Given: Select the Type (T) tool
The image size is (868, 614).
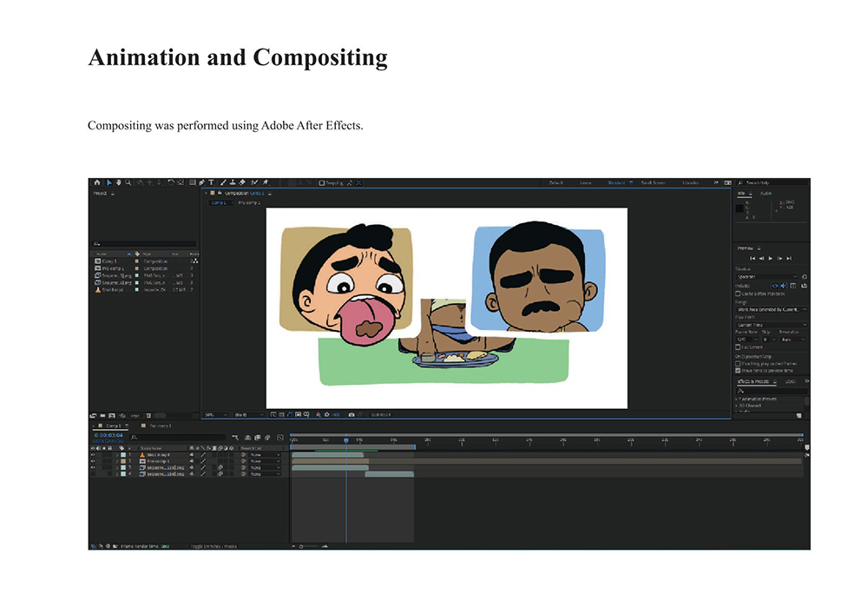Looking at the screenshot, I should click(x=212, y=182).
